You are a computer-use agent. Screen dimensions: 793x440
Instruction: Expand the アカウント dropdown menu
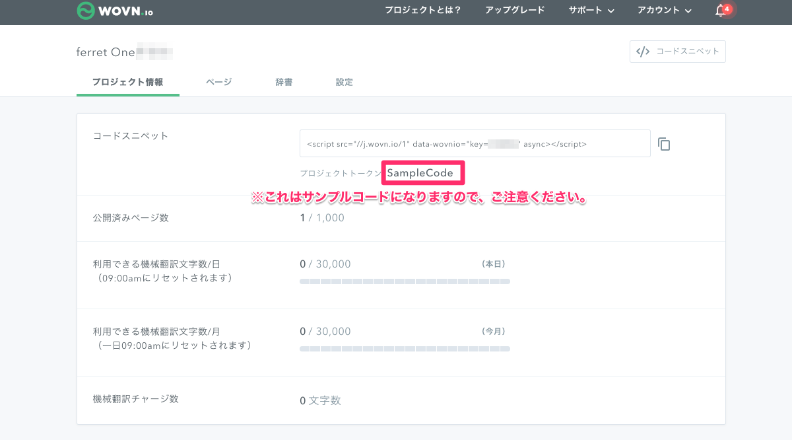tap(664, 10)
